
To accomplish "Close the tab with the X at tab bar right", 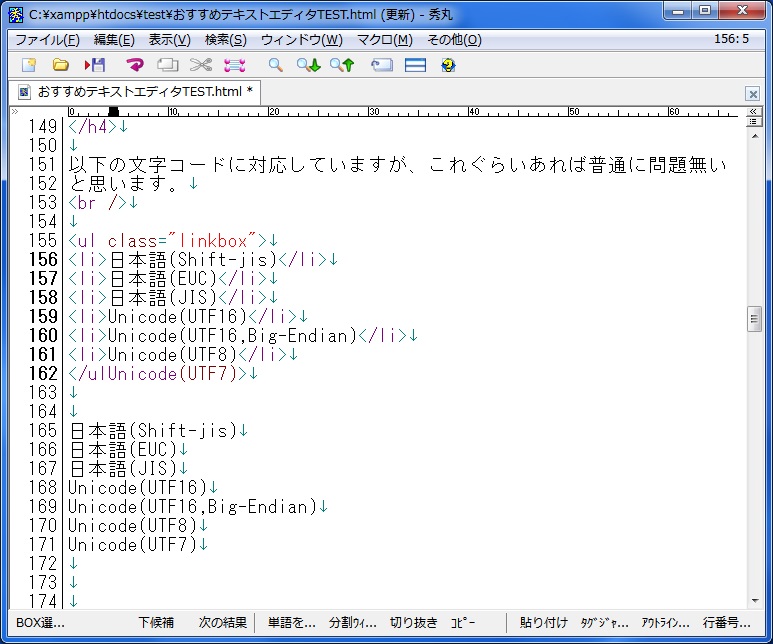I will point(752,94).
